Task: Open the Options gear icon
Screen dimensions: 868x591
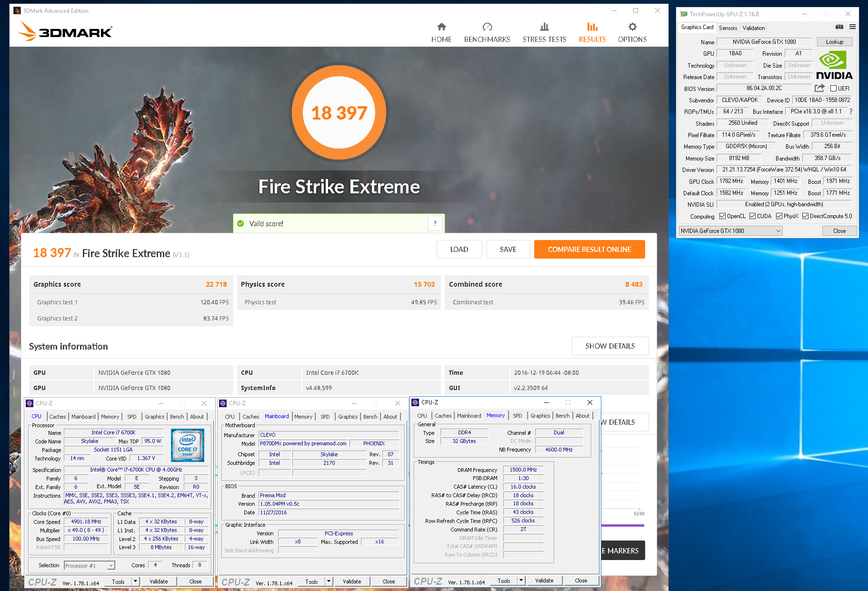Action: (632, 27)
